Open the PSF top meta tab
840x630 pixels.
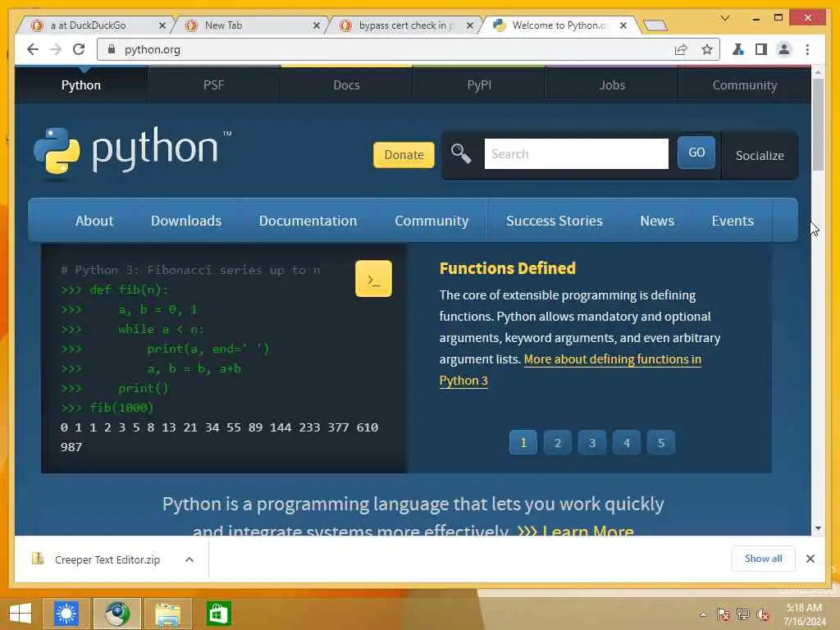(214, 85)
